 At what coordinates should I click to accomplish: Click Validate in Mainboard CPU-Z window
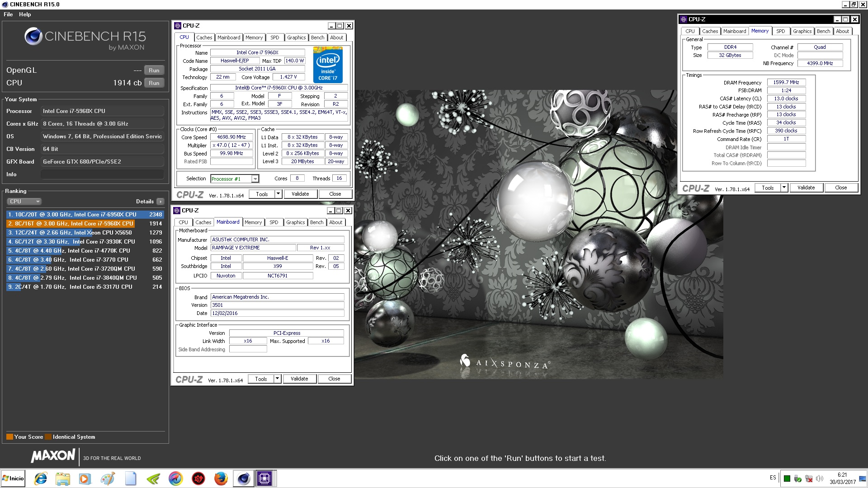point(299,379)
